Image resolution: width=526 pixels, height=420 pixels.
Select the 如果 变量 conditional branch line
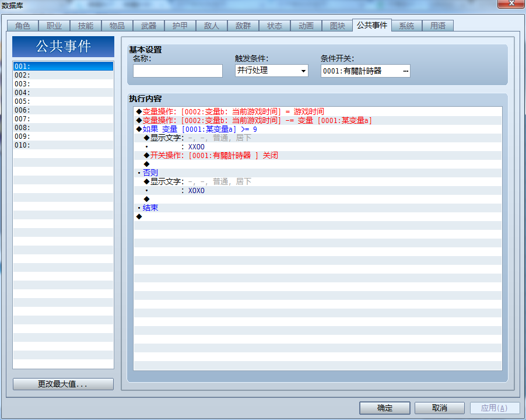click(x=318, y=129)
